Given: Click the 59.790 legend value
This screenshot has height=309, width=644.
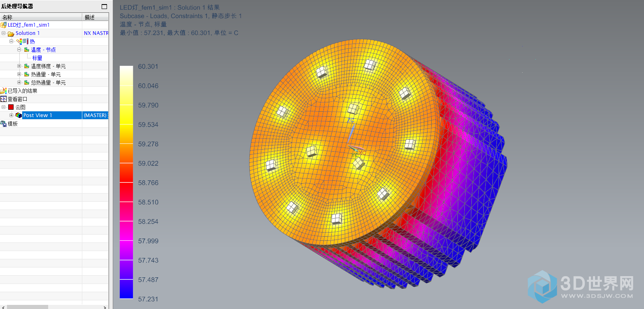Looking at the screenshot, I should [x=148, y=105].
